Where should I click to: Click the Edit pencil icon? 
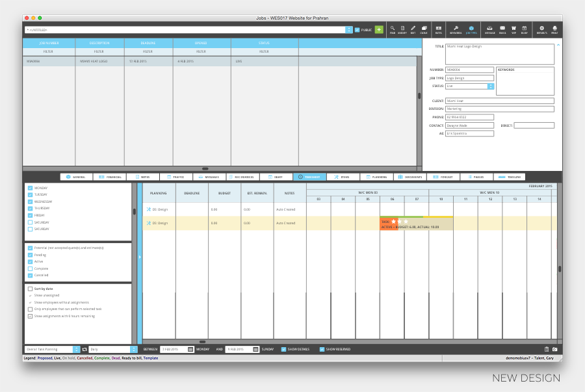(x=413, y=29)
